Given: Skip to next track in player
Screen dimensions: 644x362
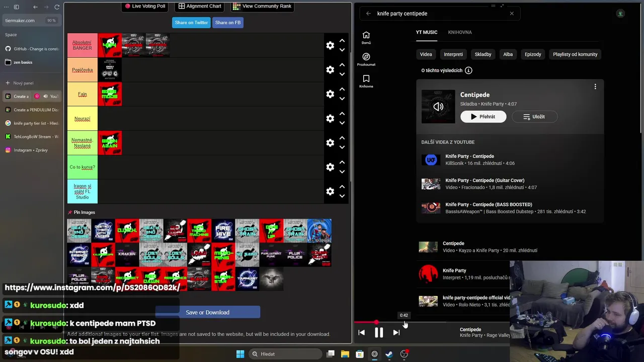Looking at the screenshot, I should coord(396,332).
